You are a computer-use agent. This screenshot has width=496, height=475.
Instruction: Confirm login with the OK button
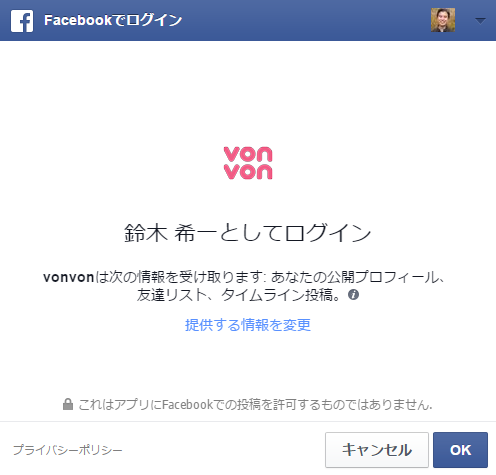click(460, 450)
